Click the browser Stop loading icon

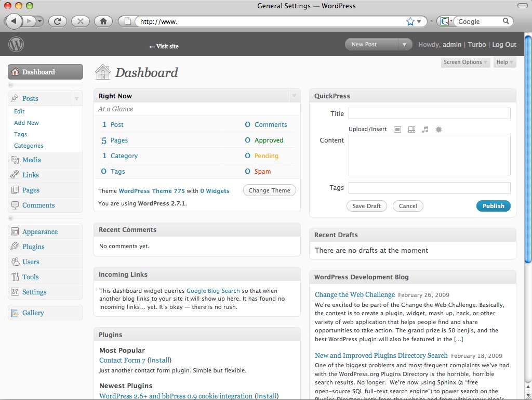pyautogui.click(x=81, y=21)
